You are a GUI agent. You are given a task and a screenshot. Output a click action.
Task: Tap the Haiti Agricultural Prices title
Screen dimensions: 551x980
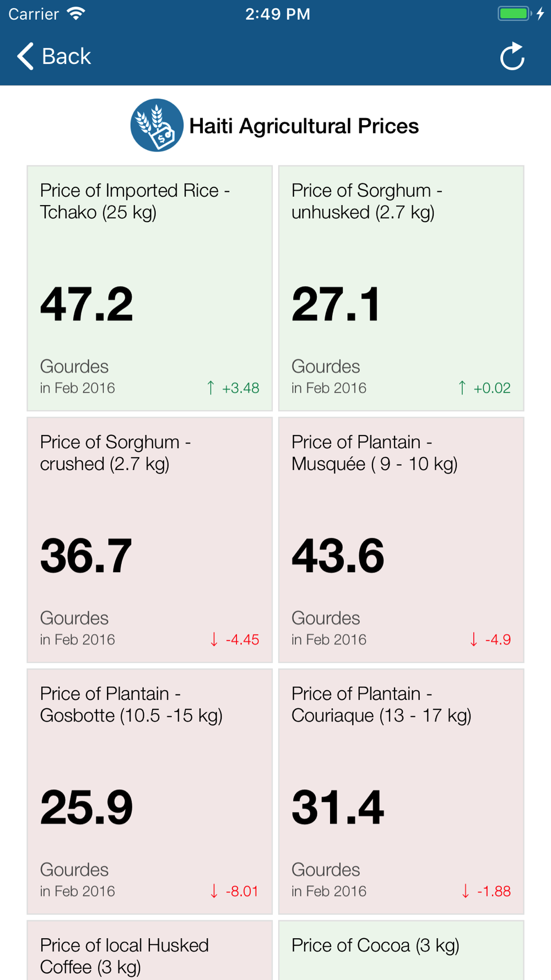click(304, 126)
